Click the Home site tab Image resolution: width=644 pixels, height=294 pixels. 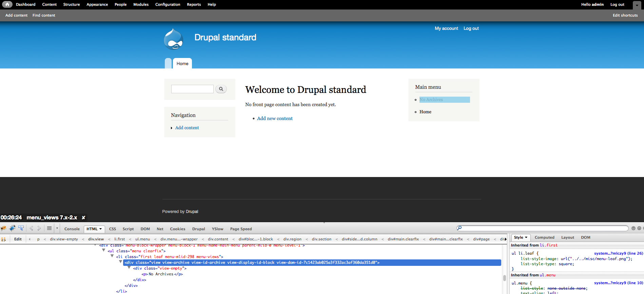182,63
